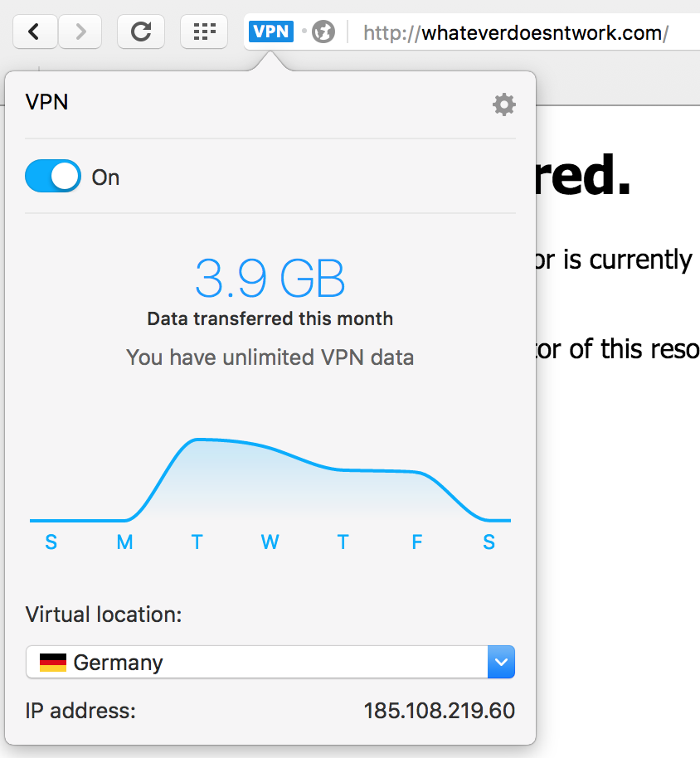Image resolution: width=700 pixels, height=758 pixels.
Task: Click Wednesday label on usage chart
Action: 270,542
